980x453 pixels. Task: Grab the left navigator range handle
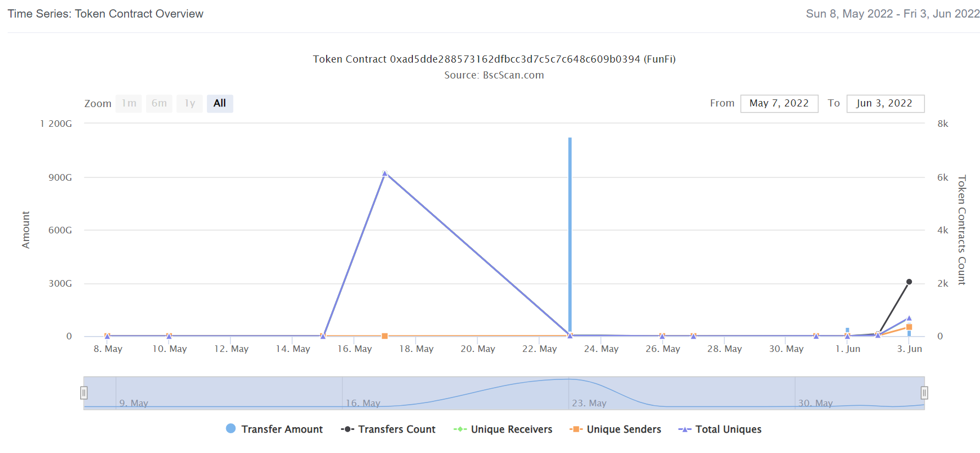[x=84, y=393]
